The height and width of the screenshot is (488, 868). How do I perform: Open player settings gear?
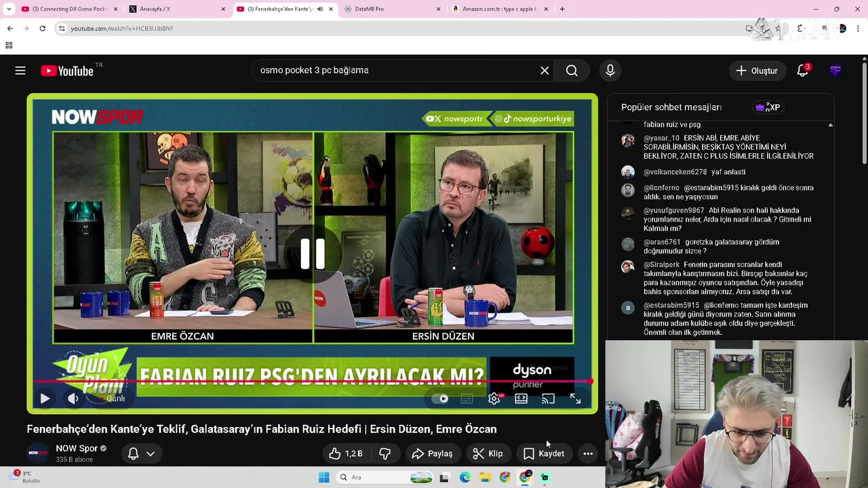point(494,399)
